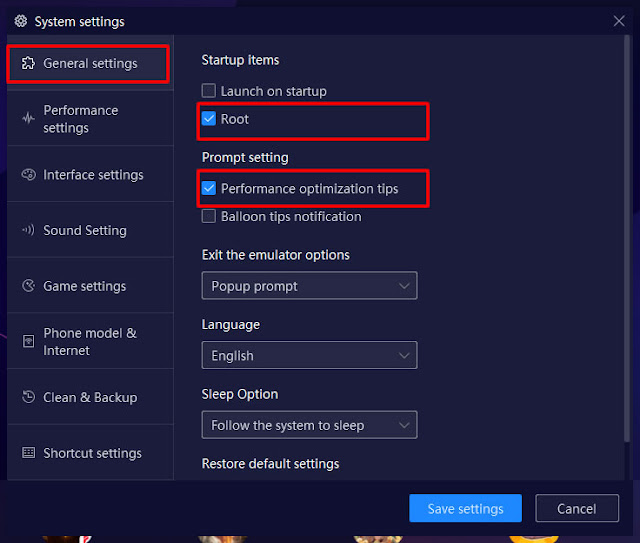Open the Language dropdown showing English

tap(309, 355)
